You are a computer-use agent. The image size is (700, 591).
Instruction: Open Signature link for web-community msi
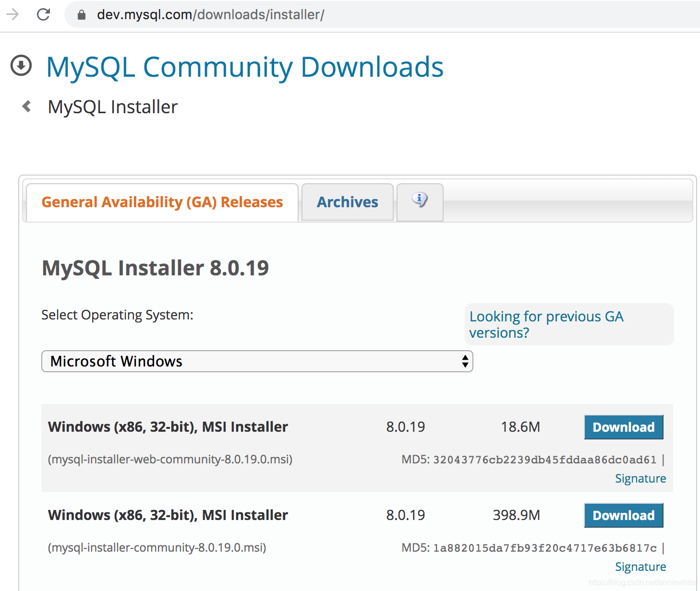pyautogui.click(x=640, y=478)
